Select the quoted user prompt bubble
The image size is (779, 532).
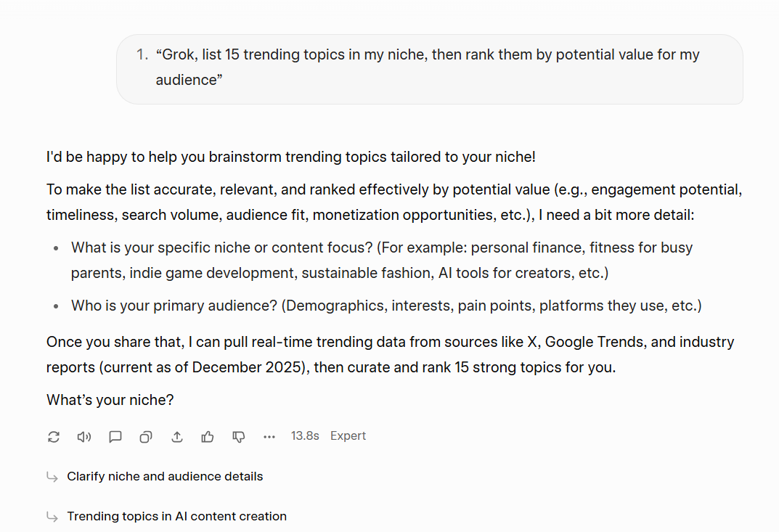coord(430,69)
